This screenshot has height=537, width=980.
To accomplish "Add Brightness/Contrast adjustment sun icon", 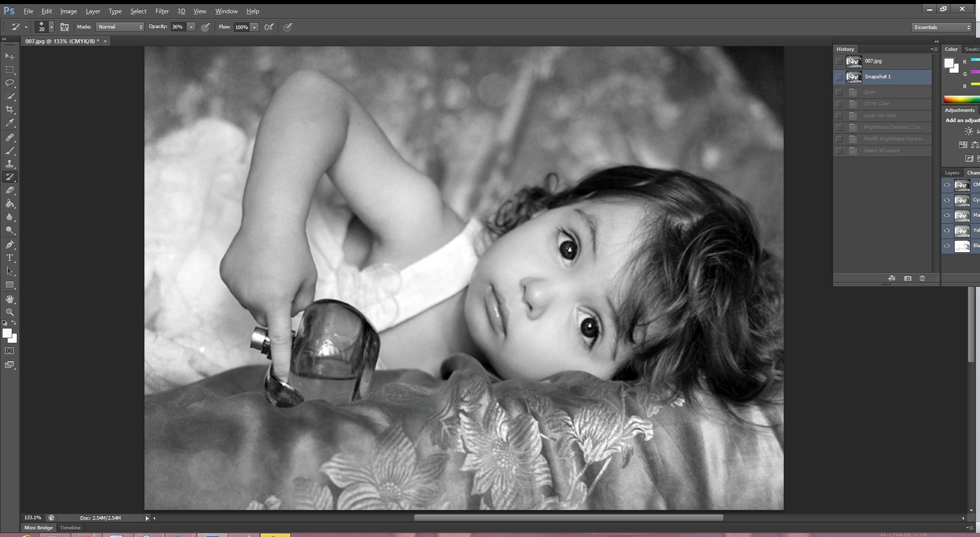I will (969, 131).
